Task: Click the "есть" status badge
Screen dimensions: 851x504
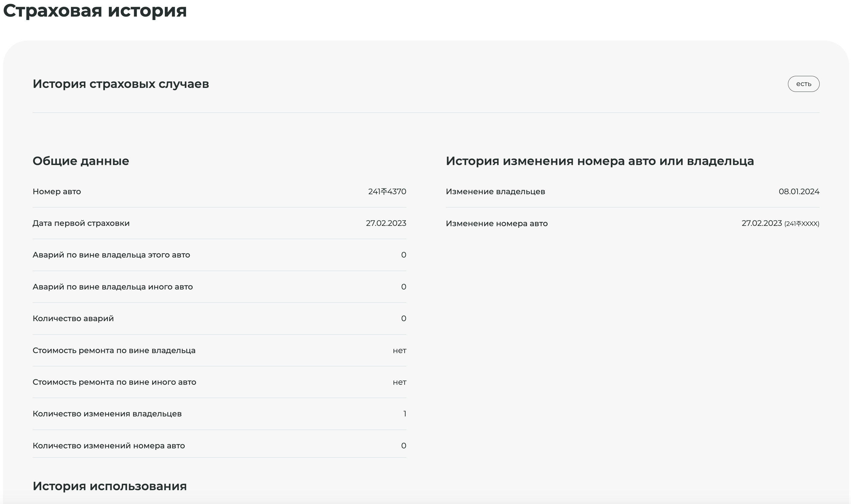Action: click(803, 84)
